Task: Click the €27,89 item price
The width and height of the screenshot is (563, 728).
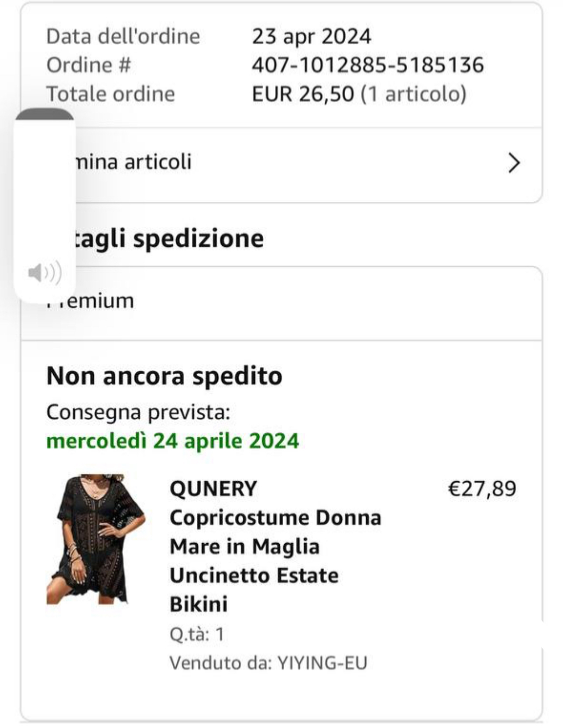Action: click(x=482, y=488)
